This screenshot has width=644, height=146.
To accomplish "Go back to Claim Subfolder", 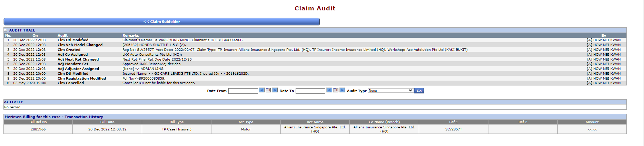I will (x=161, y=22).
